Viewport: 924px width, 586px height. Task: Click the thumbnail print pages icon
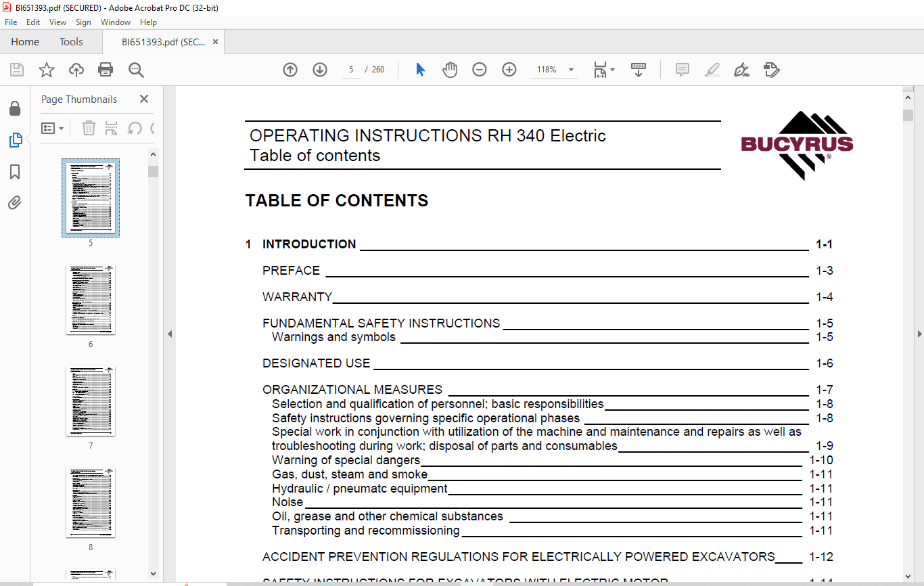point(112,128)
